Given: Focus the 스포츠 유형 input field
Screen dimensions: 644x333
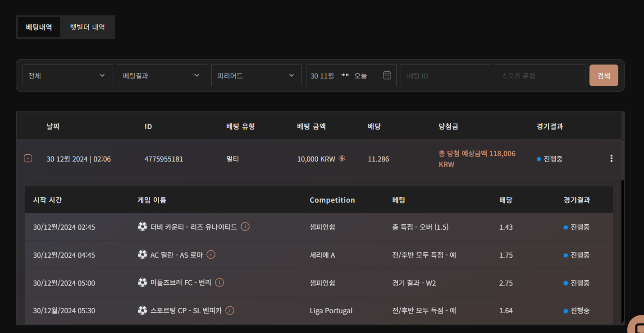Looking at the screenshot, I should [539, 75].
